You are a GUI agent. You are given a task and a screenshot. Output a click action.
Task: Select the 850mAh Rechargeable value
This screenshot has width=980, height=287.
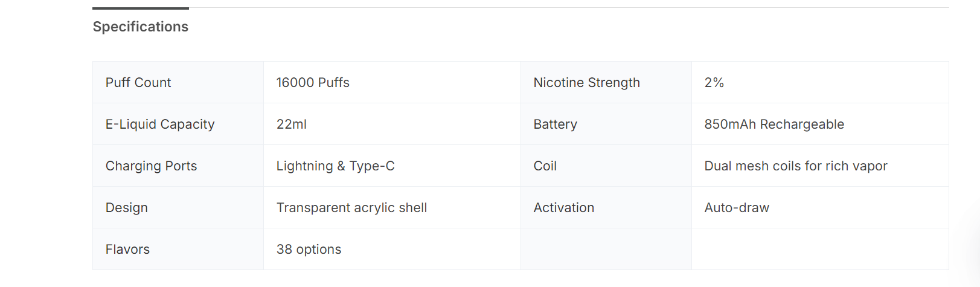[x=774, y=124]
